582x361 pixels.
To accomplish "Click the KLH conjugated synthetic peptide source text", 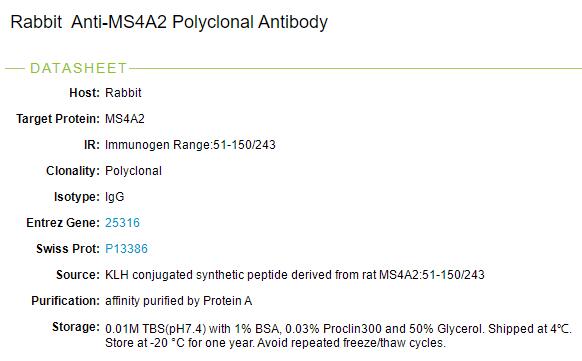I will pos(295,275).
